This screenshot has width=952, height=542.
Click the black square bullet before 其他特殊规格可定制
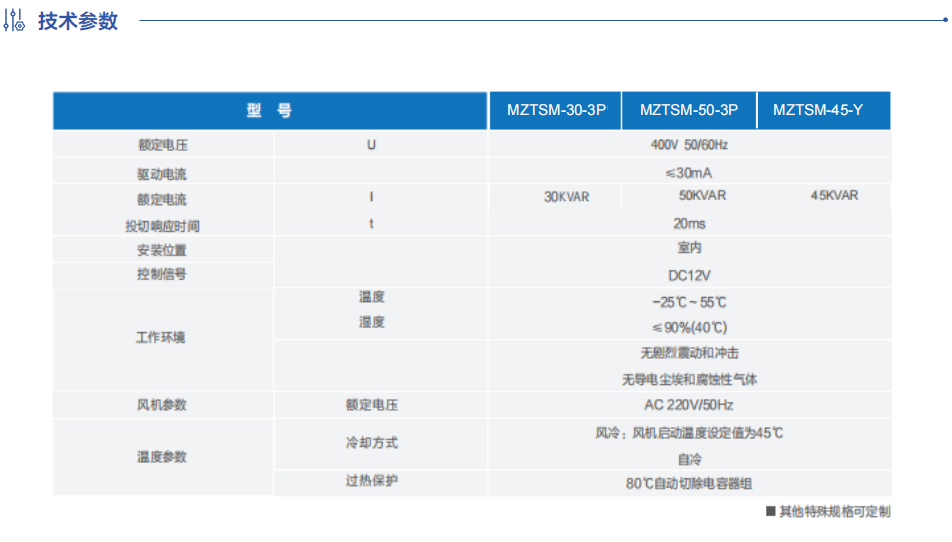pyautogui.click(x=770, y=512)
